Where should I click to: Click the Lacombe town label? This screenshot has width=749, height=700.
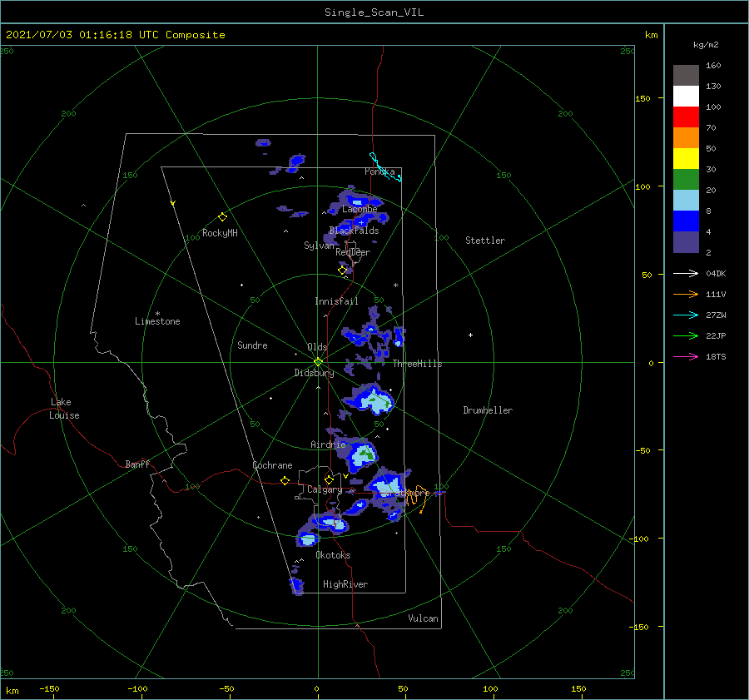[360, 209]
